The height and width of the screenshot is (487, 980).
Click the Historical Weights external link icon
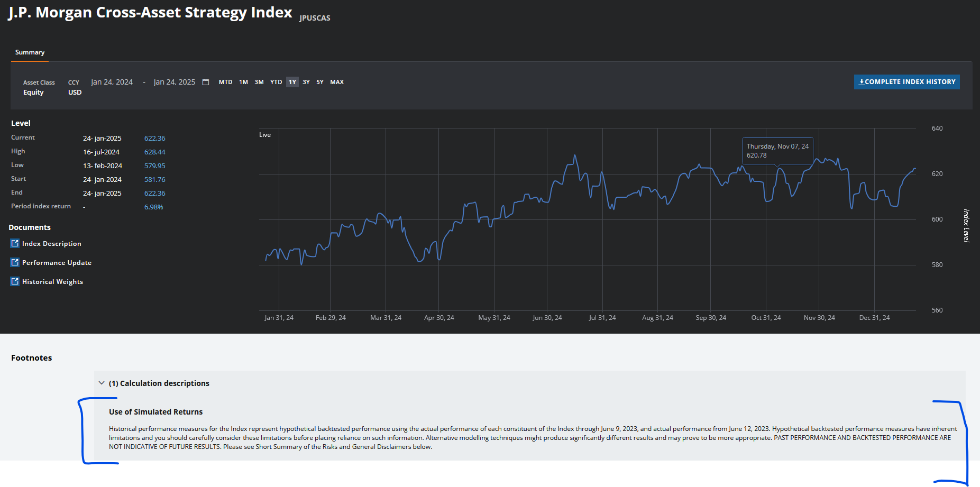point(15,281)
